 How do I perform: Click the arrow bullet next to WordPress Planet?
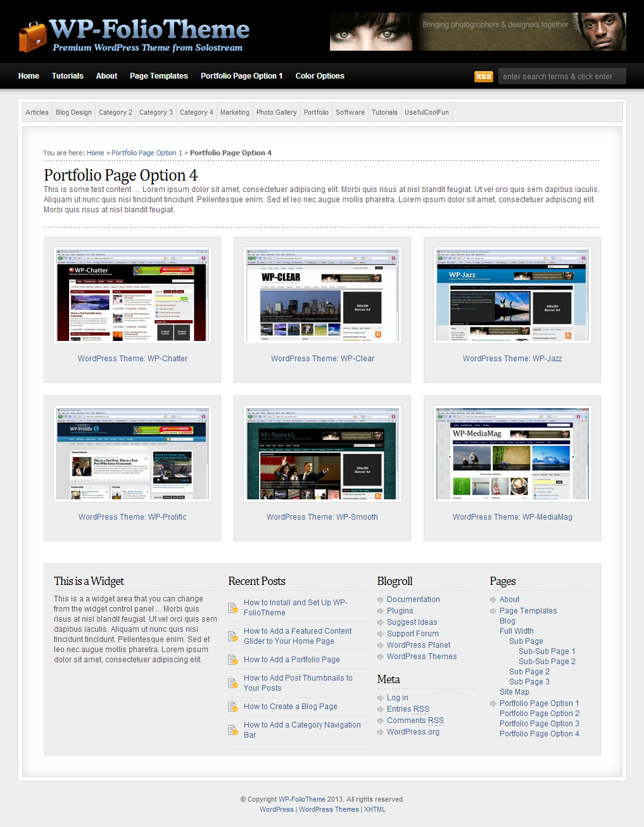(381, 645)
